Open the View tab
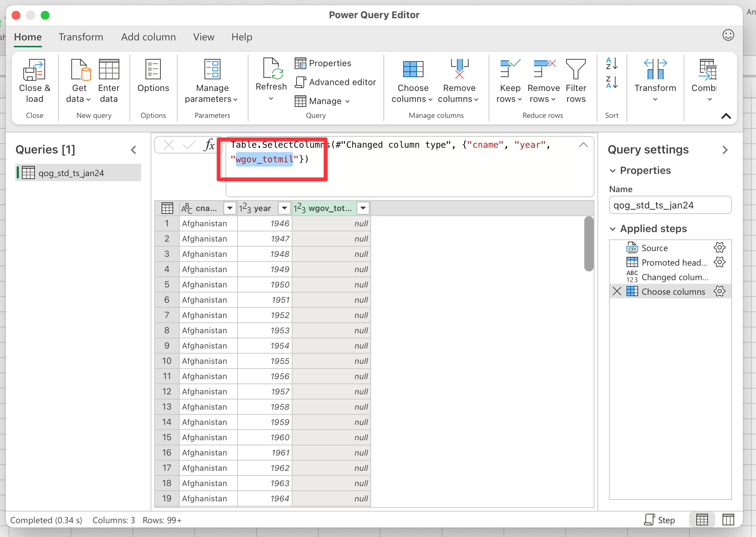The image size is (756, 537). tap(204, 37)
